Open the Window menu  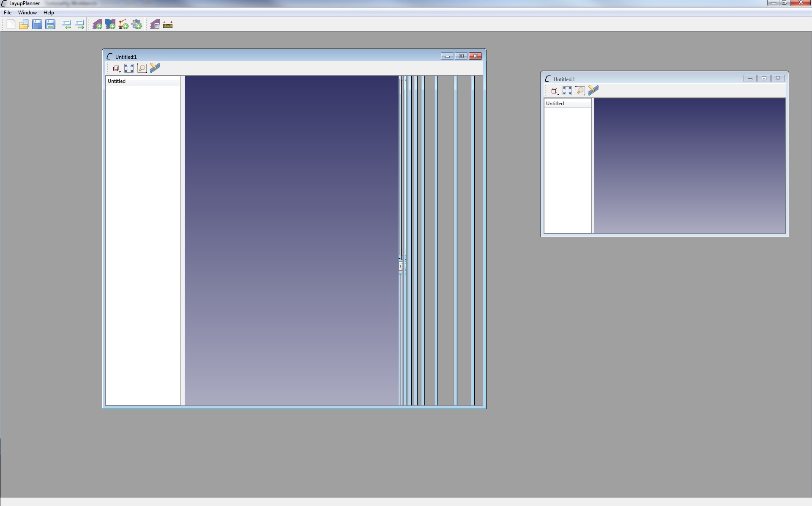coord(27,13)
